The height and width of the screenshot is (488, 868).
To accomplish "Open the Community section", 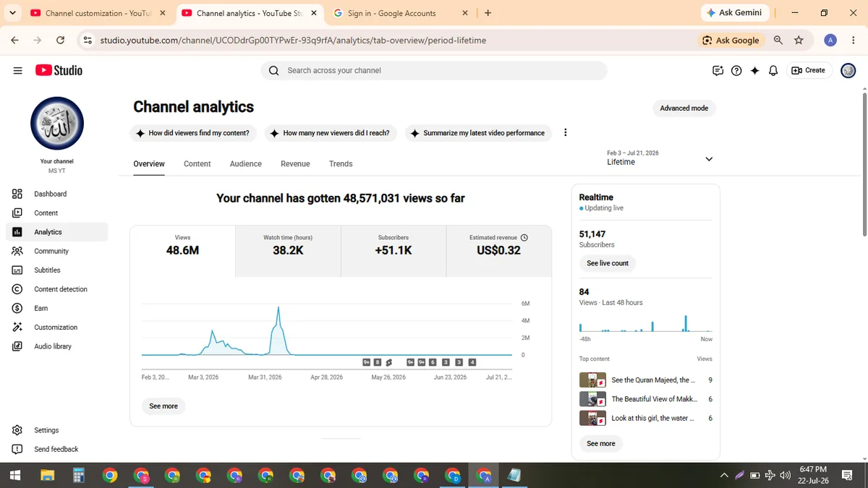I will (x=57, y=251).
